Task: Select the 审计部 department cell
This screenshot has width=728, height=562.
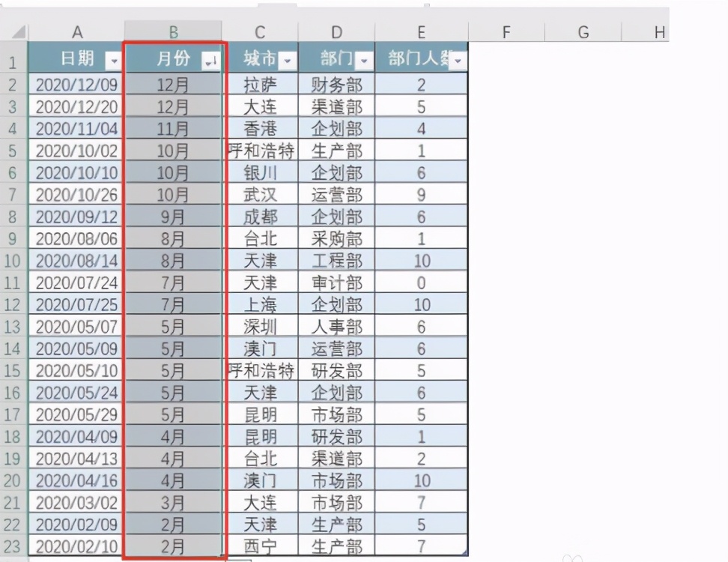Action: (336, 282)
